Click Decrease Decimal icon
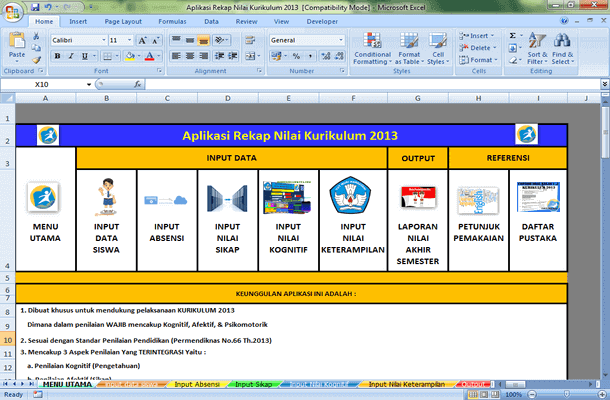The height and width of the screenshot is (400, 610). pyautogui.click(x=339, y=56)
